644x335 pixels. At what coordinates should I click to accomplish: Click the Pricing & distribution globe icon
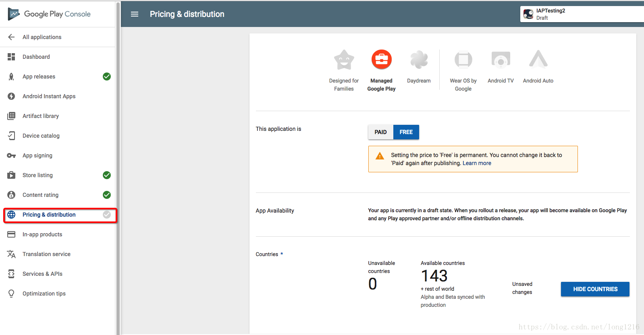click(x=11, y=215)
